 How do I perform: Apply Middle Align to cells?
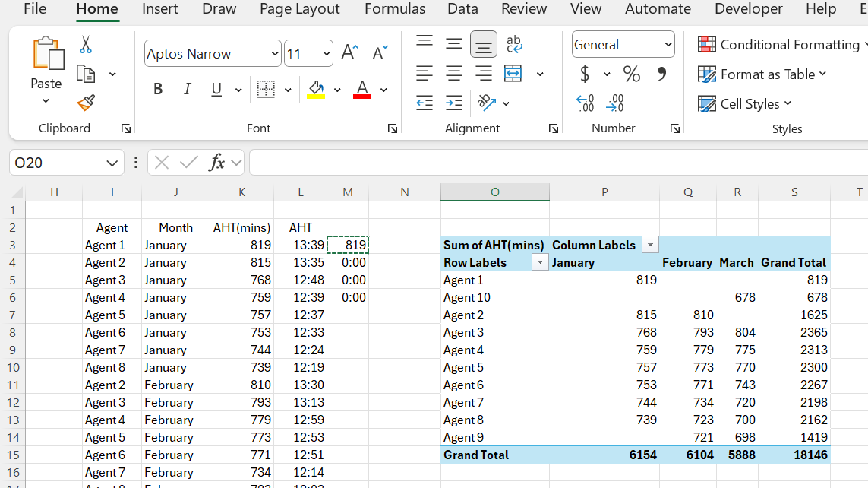click(454, 43)
